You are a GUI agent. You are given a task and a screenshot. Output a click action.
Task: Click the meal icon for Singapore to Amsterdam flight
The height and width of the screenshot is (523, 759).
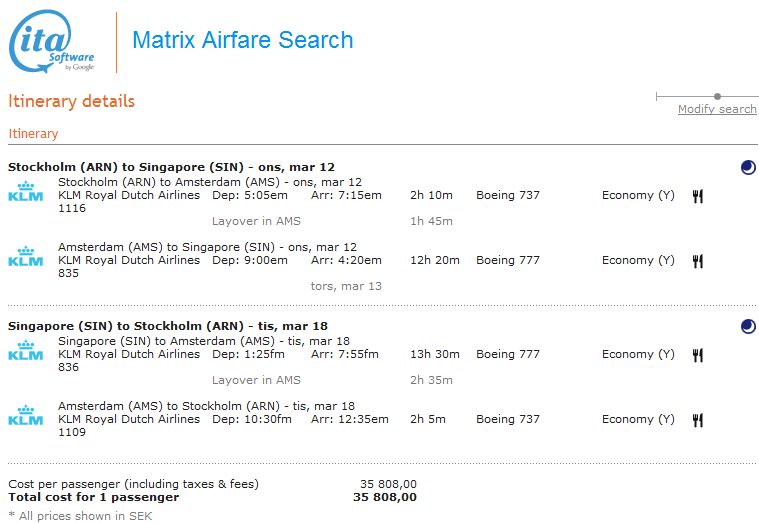pos(697,355)
